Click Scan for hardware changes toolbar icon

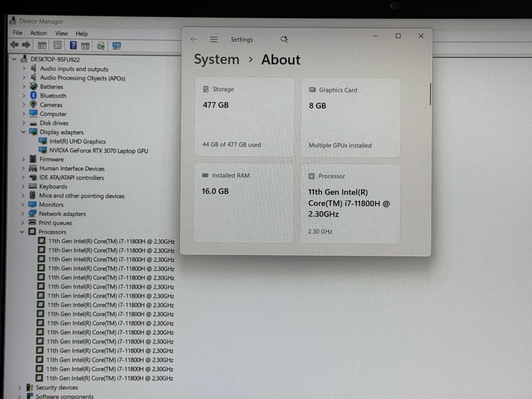(101, 46)
